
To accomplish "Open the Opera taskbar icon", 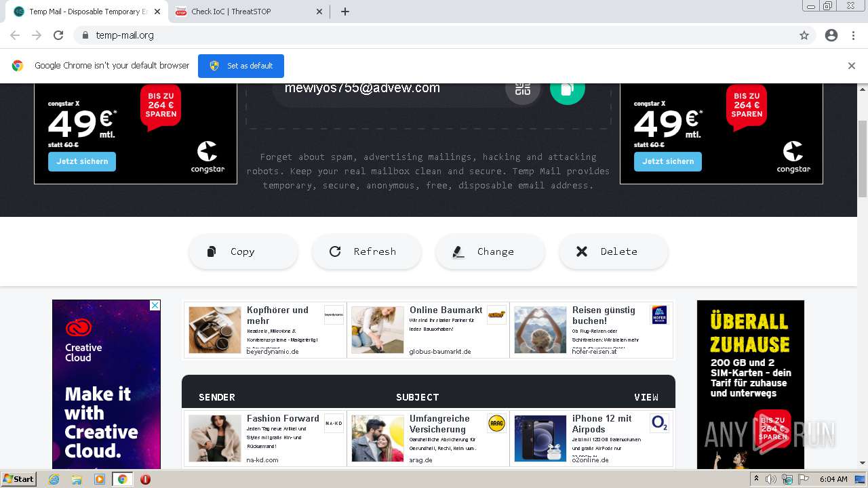I will (145, 479).
